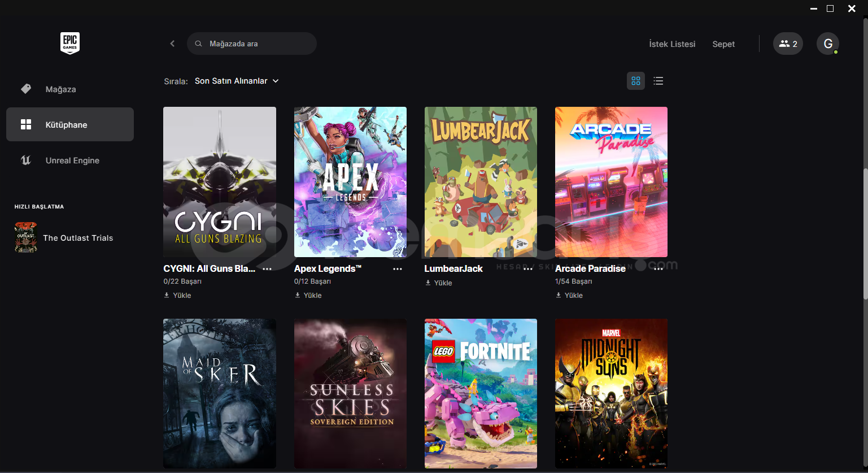
Task: Switch to grid view
Action: coord(636,81)
